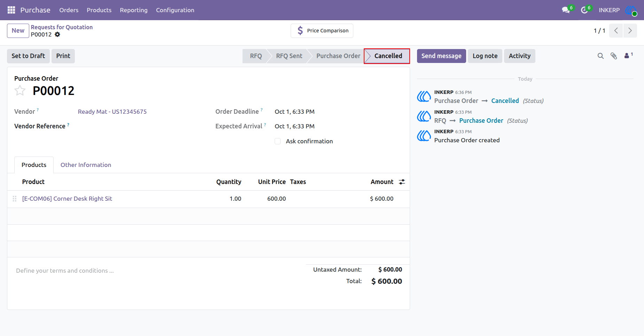Click Send message button
Screen dimensions: 644x336
pos(441,56)
